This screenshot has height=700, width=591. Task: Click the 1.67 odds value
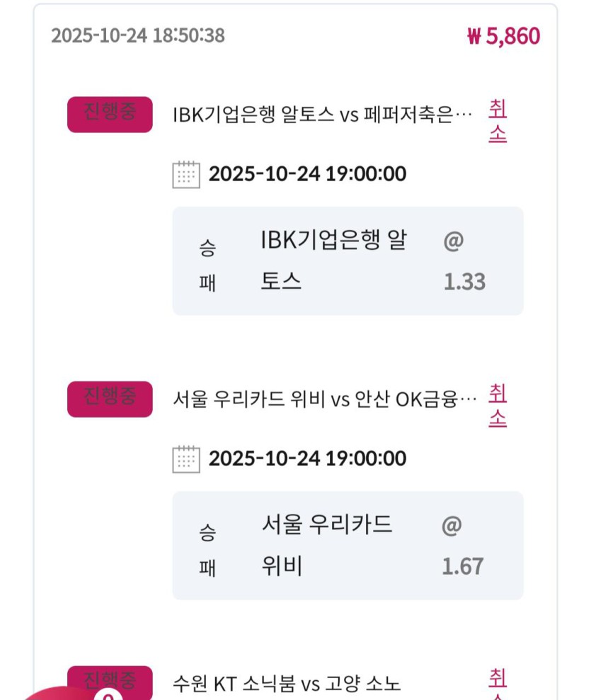[x=463, y=566]
